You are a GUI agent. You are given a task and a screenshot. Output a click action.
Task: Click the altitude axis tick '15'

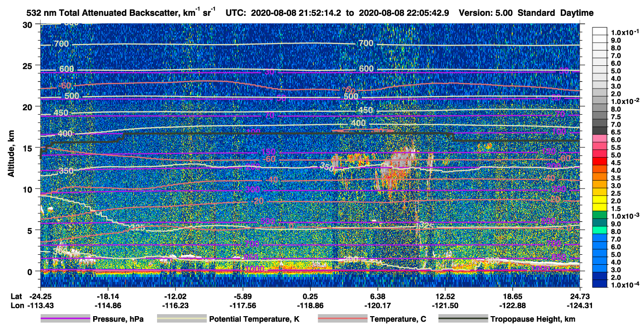(28, 148)
